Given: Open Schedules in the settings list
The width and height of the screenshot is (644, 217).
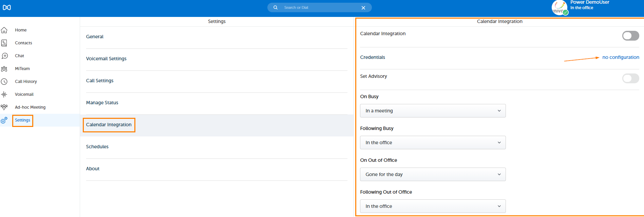Looking at the screenshot, I should [x=216, y=148].
